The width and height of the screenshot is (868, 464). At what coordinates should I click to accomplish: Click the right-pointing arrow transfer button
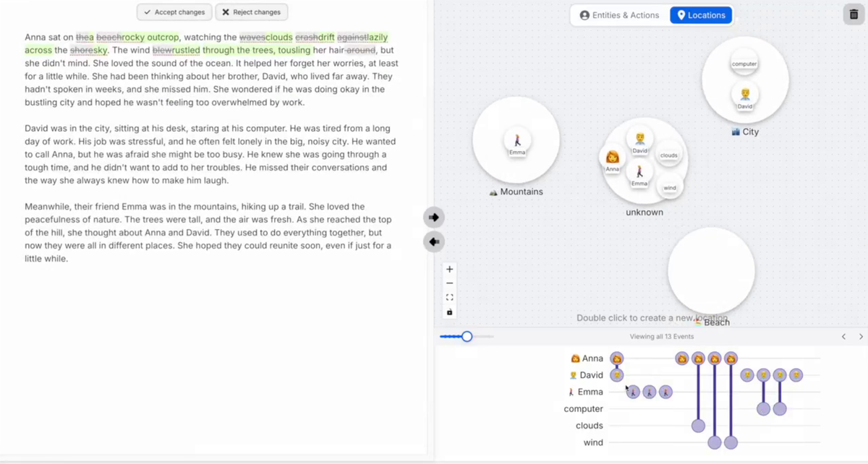pos(434,217)
